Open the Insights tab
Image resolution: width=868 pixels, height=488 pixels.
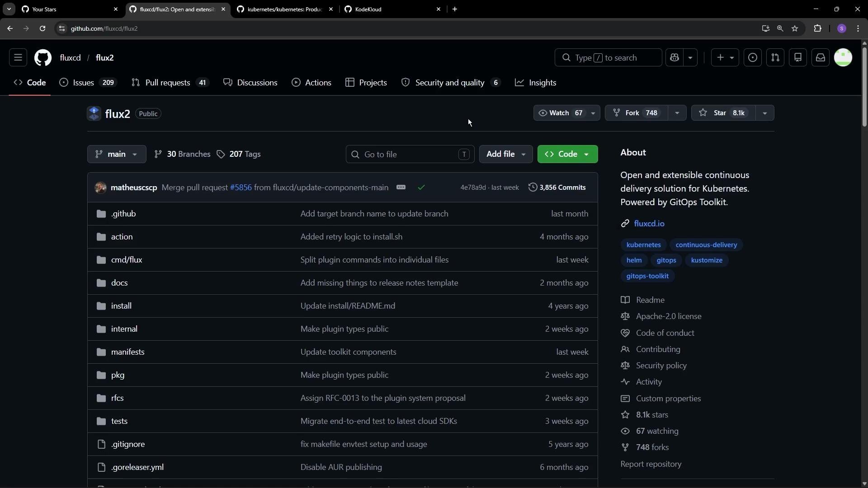coord(536,83)
